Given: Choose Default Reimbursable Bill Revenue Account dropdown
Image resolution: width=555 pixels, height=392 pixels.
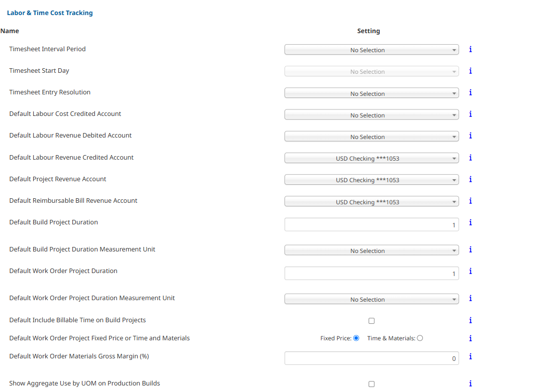Looking at the screenshot, I should point(372,202).
